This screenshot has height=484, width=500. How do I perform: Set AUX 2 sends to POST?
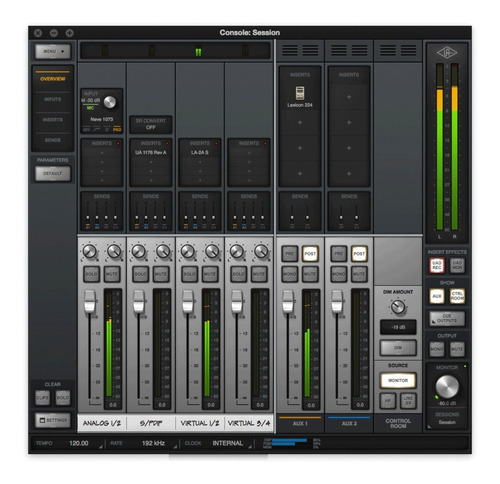pos(359,254)
